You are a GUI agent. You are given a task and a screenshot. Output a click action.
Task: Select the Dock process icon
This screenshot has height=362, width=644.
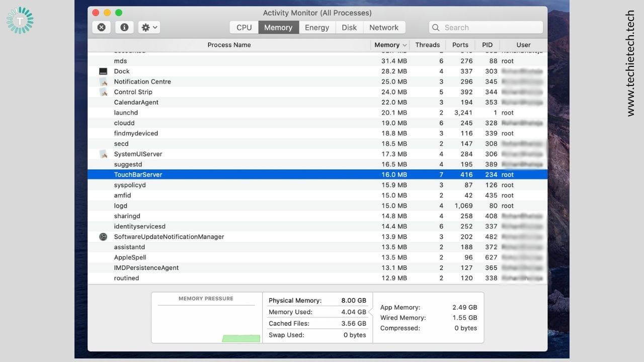coord(103,71)
